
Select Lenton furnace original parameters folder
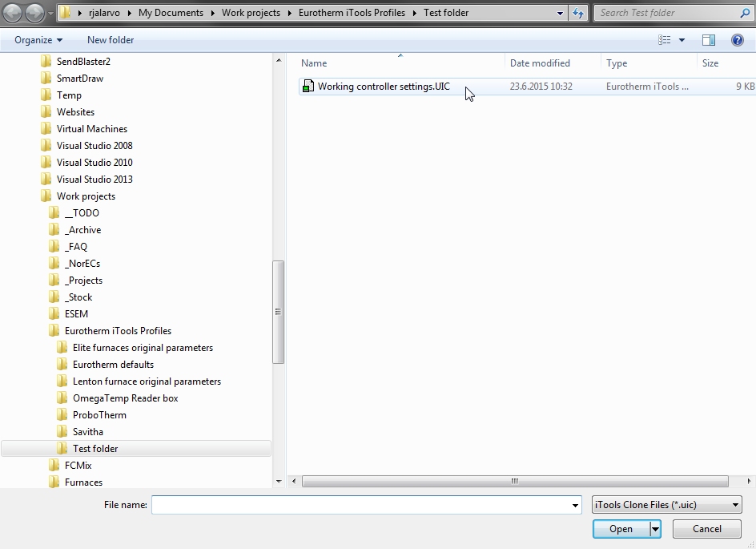147,381
